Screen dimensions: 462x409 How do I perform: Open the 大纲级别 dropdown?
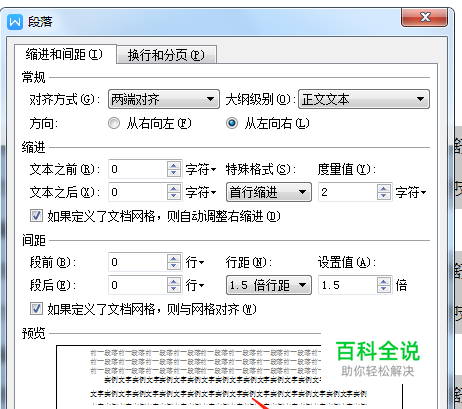click(364, 99)
